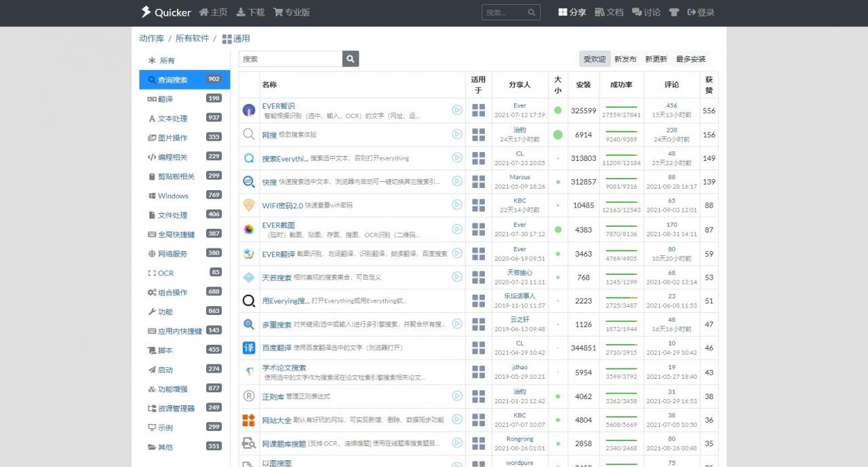Click the top navigation search field
Image resolution: width=868 pixels, height=467 pixels.
(x=503, y=12)
